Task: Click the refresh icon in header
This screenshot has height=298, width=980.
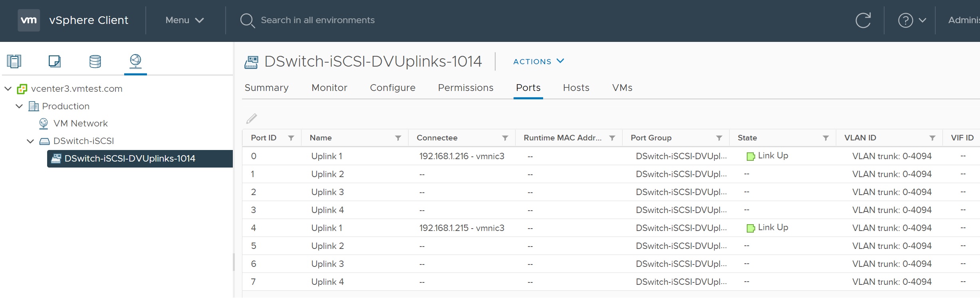Action: pos(863,20)
